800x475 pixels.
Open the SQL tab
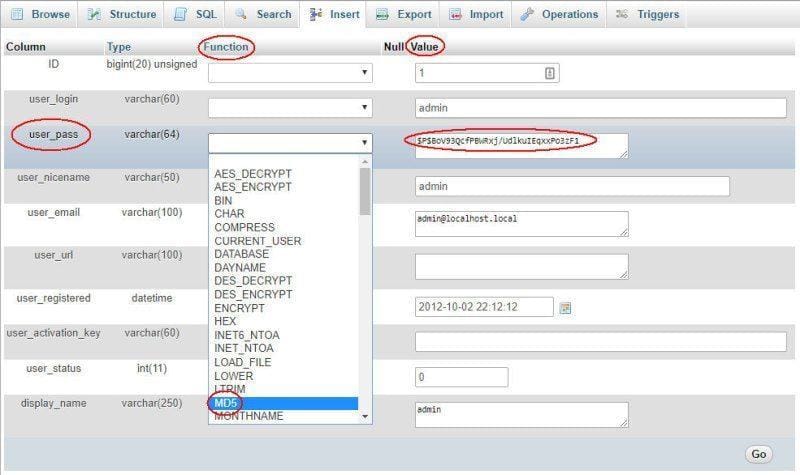(x=196, y=14)
